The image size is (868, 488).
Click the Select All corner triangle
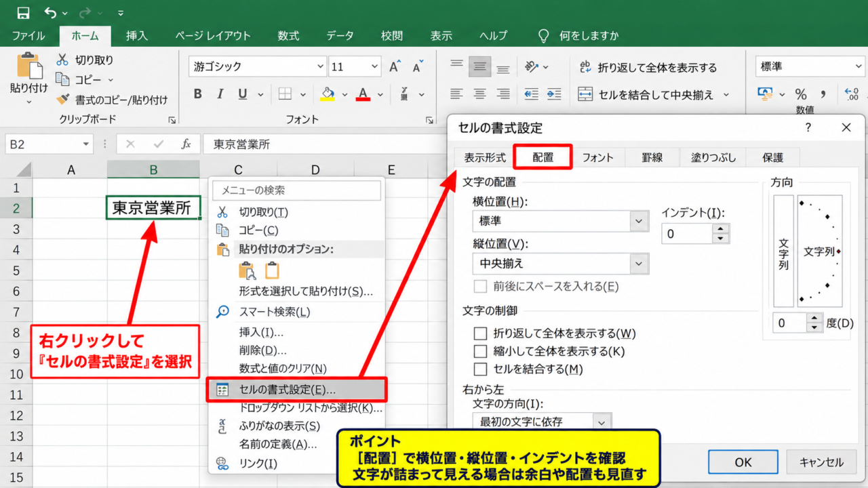point(23,169)
